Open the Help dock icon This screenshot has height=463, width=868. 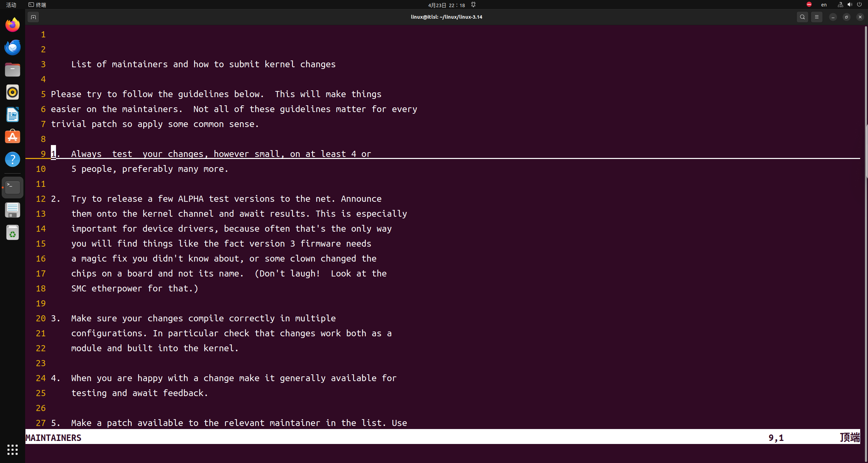[13, 159]
